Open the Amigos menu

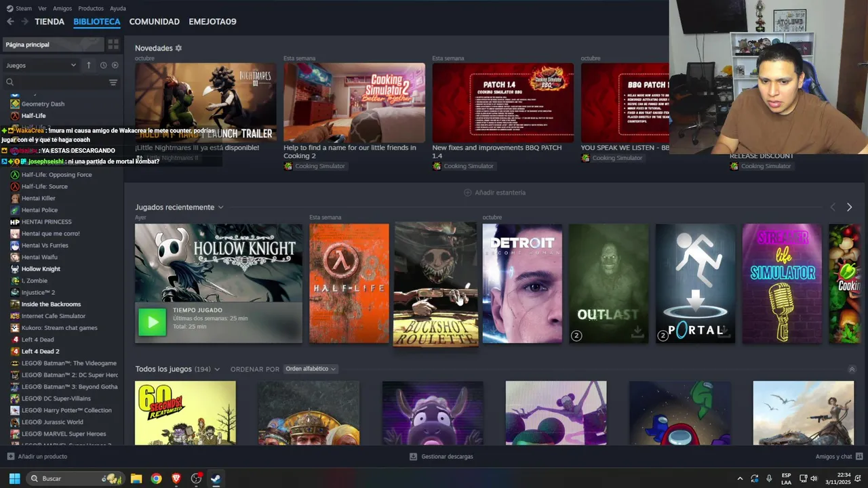click(x=62, y=8)
